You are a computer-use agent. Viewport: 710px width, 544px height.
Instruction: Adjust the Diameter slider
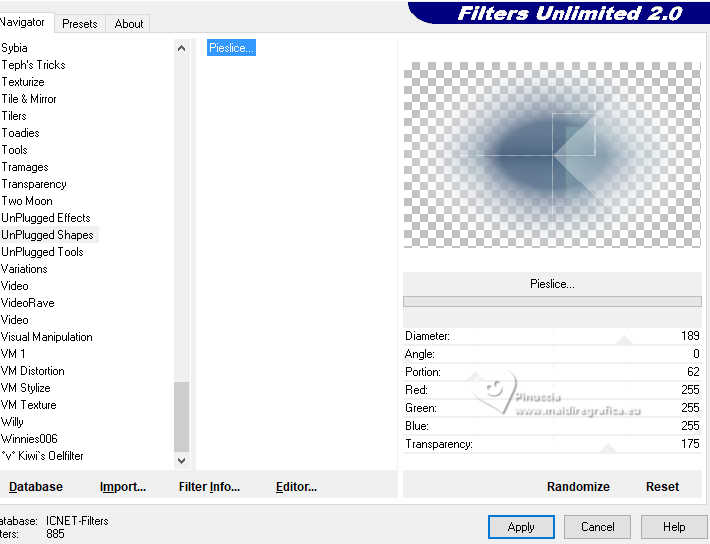click(x=552, y=336)
